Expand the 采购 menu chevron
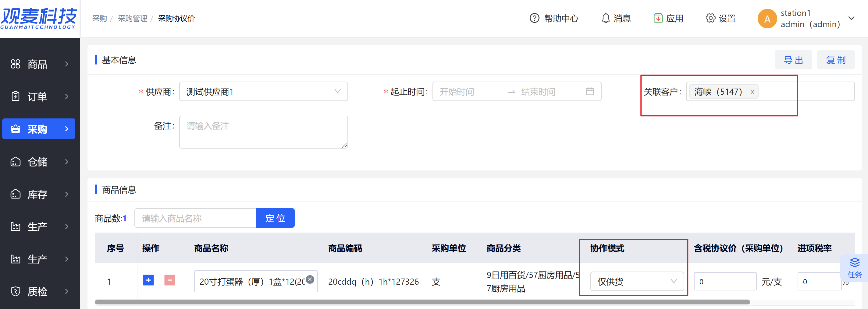 click(x=67, y=128)
